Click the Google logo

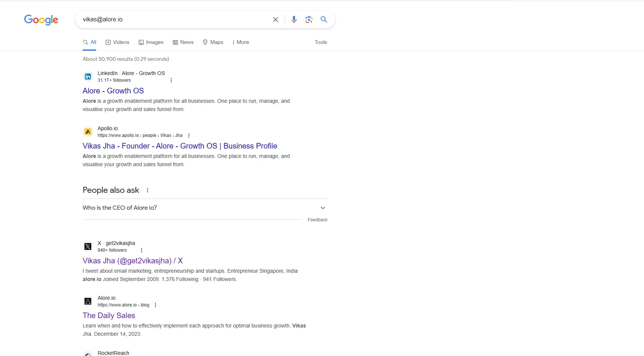(41, 20)
